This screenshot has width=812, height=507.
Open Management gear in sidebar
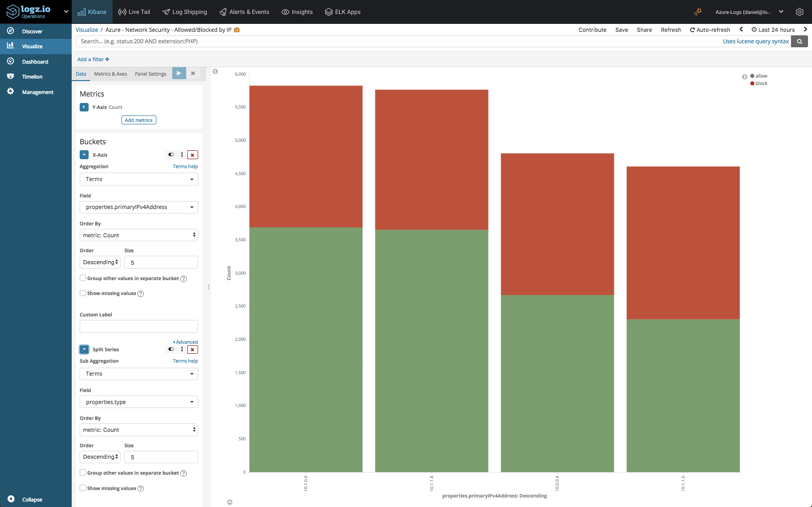(x=10, y=92)
